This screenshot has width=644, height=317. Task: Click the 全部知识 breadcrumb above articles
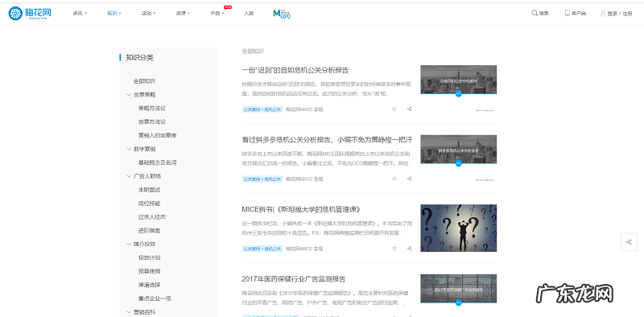click(253, 51)
